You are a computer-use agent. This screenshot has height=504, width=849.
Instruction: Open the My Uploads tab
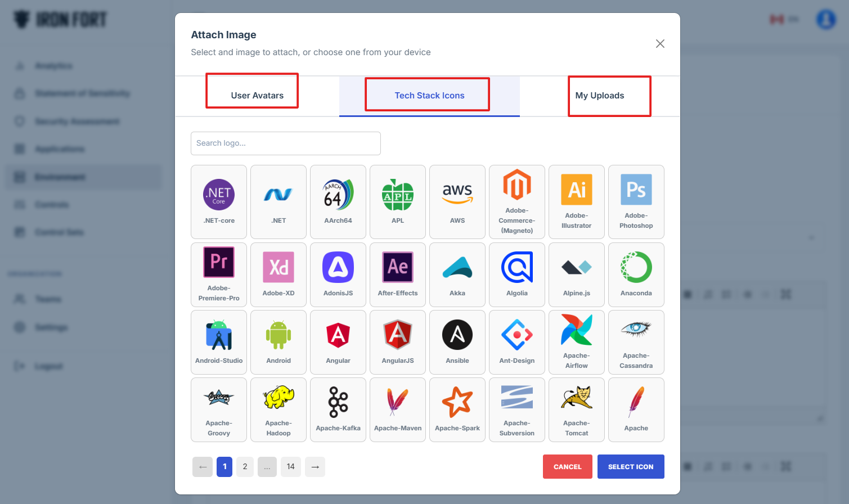coord(599,96)
